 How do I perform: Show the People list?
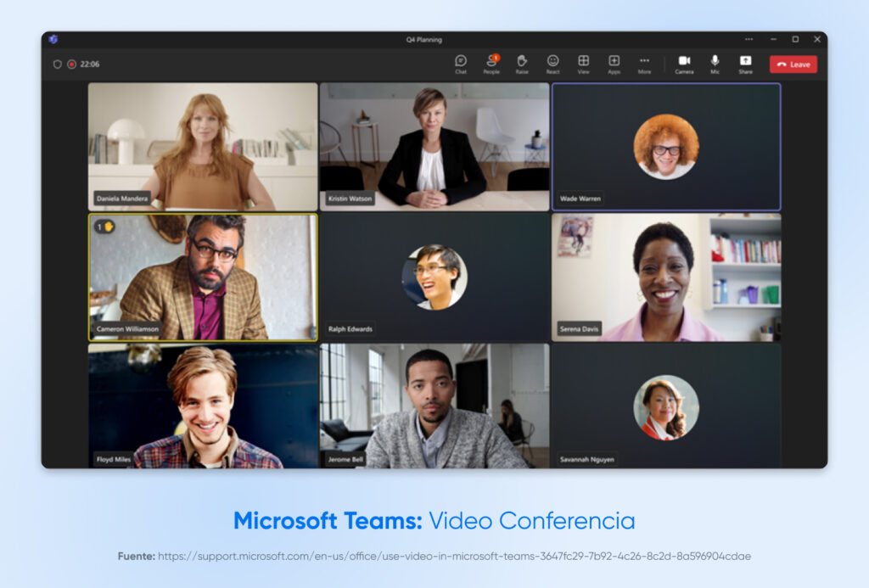pos(492,64)
